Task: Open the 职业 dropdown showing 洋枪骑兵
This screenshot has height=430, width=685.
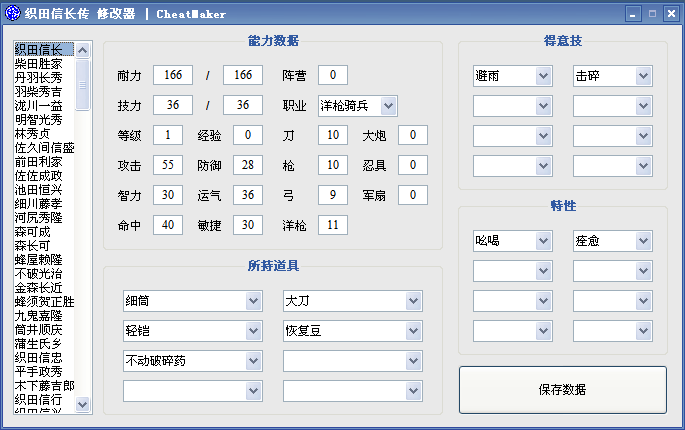Action: (358, 106)
